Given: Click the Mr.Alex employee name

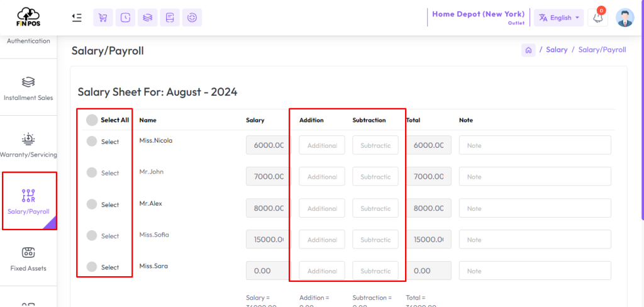Looking at the screenshot, I should [x=151, y=203].
